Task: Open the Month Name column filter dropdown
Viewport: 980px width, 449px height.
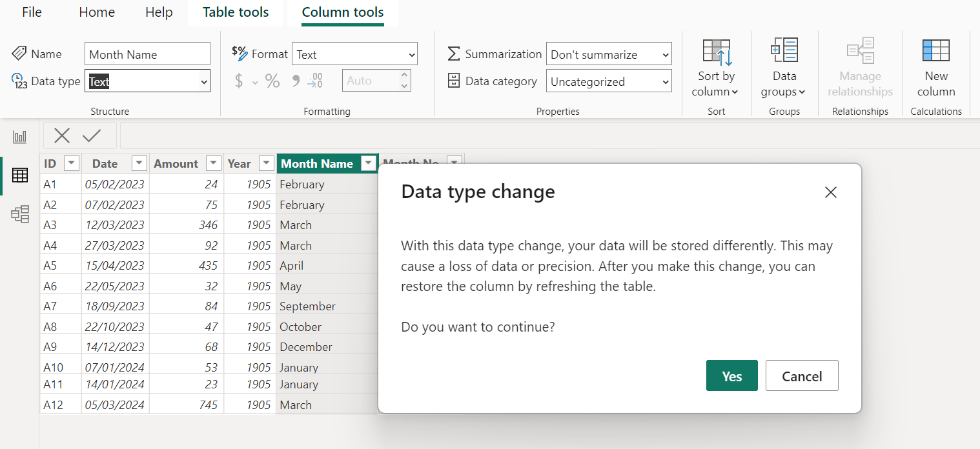Action: point(369,163)
